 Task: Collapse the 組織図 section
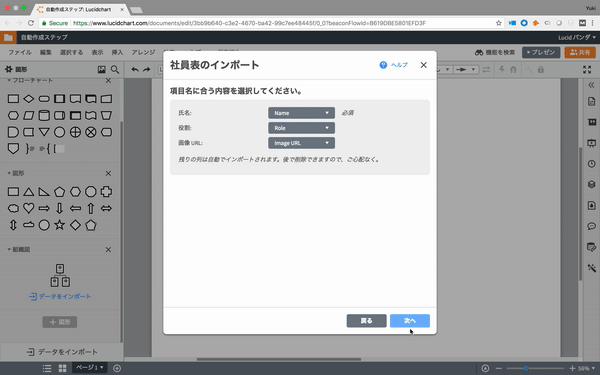(x=9, y=249)
